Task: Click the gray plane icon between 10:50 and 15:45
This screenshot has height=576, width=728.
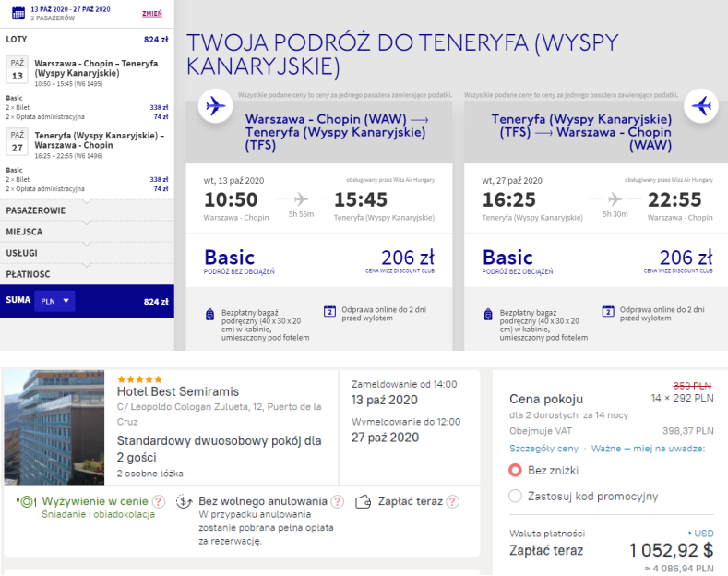Action: 301,199
